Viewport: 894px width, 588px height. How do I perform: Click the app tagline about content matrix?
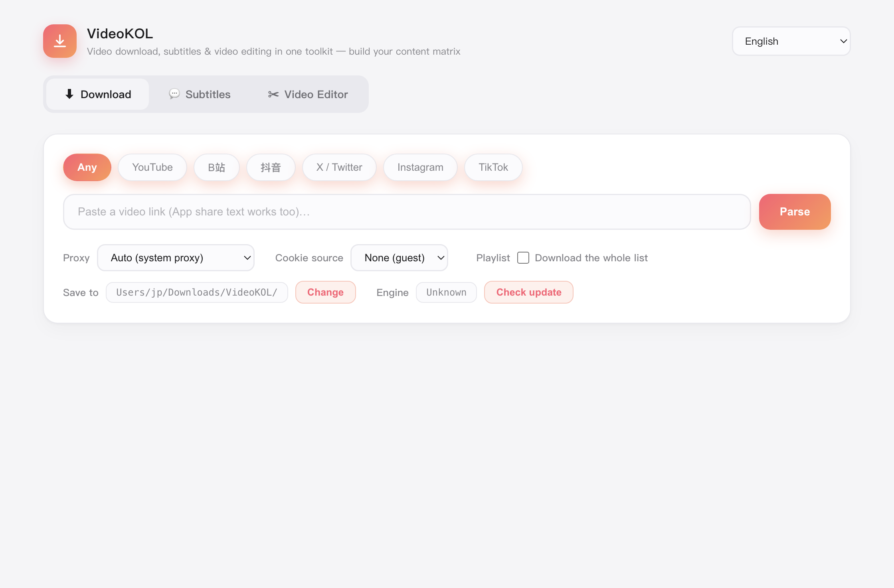[x=273, y=51]
